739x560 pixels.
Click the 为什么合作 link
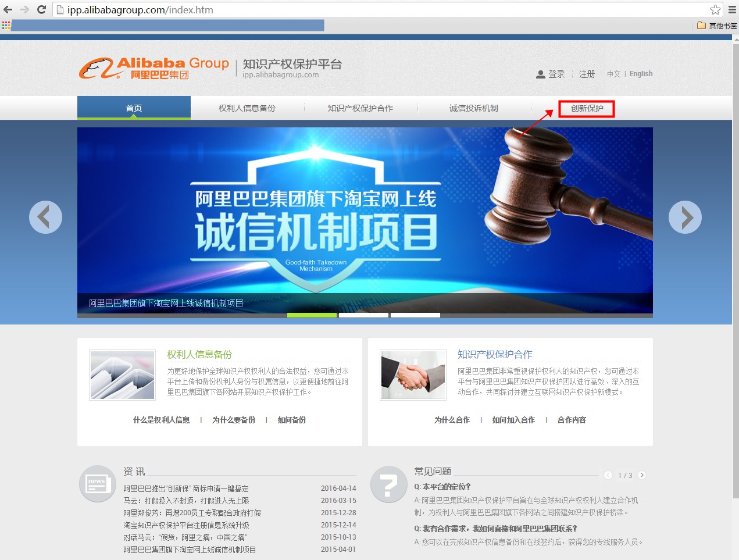pos(452,420)
